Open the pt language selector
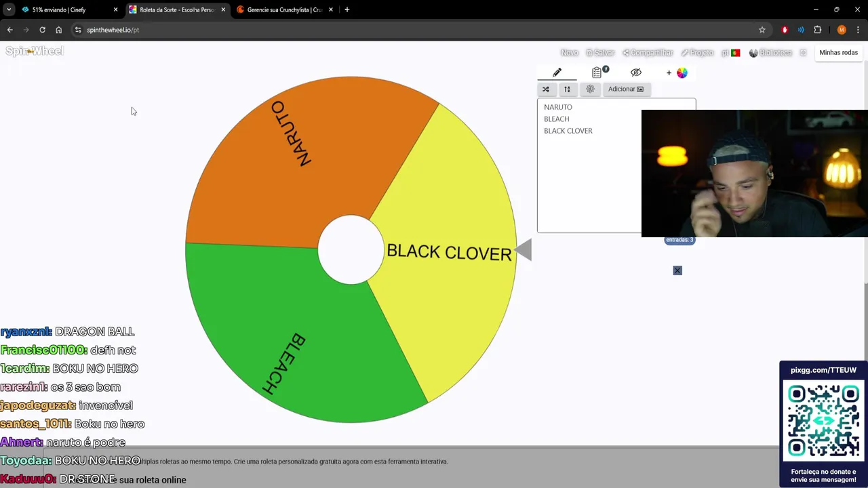Image resolution: width=868 pixels, height=488 pixels. pyautogui.click(x=730, y=52)
